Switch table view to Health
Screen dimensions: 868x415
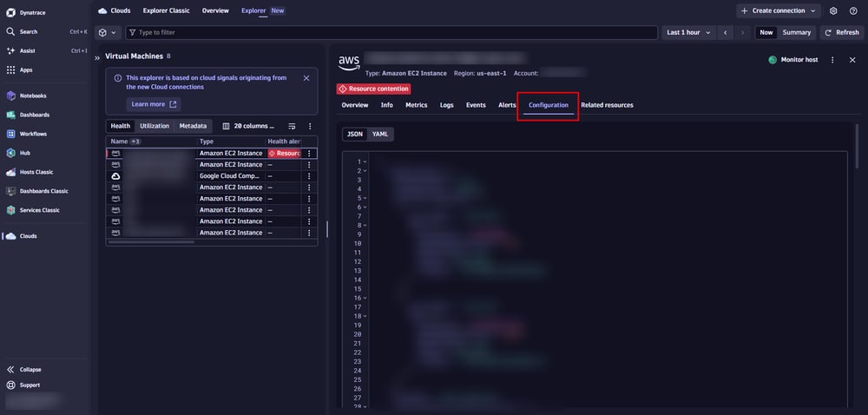point(120,126)
